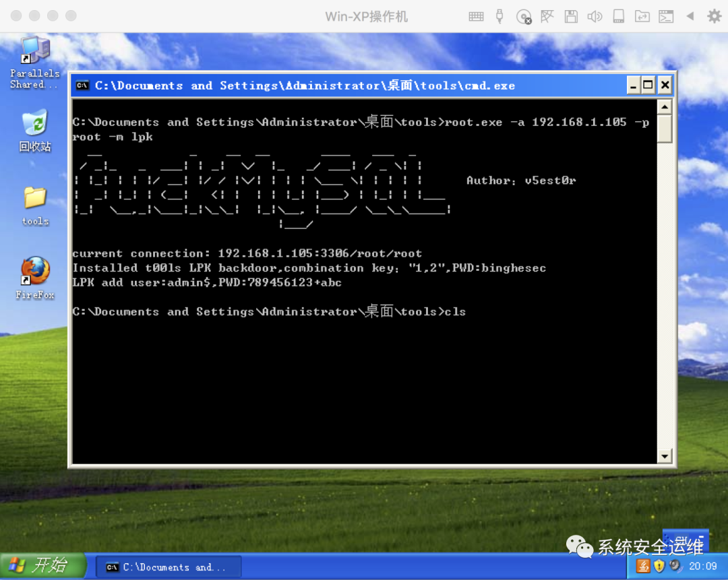Open the Start (开始) menu button
The image size is (728, 580).
[42, 566]
